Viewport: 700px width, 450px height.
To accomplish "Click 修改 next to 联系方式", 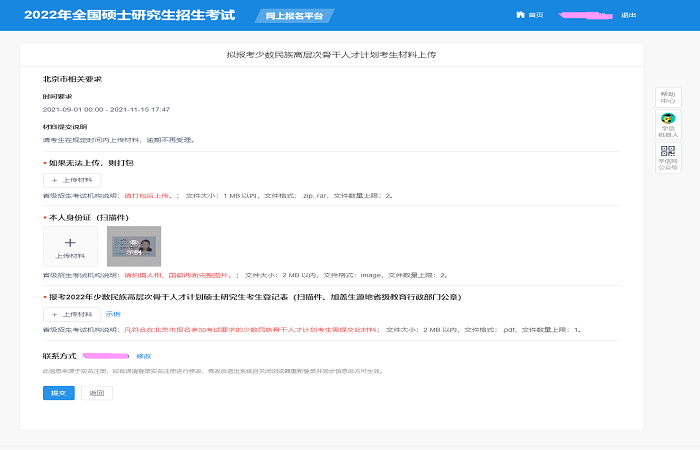I will tap(143, 356).
